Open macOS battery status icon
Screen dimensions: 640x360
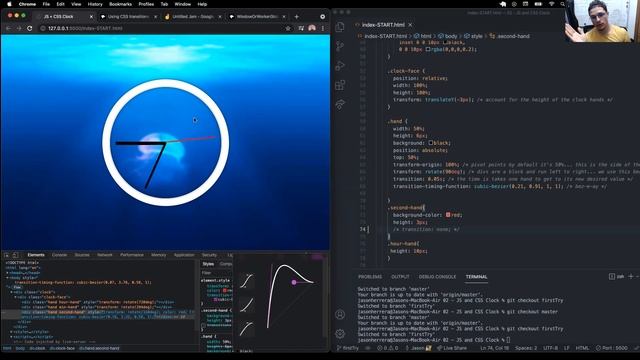[x=538, y=4]
